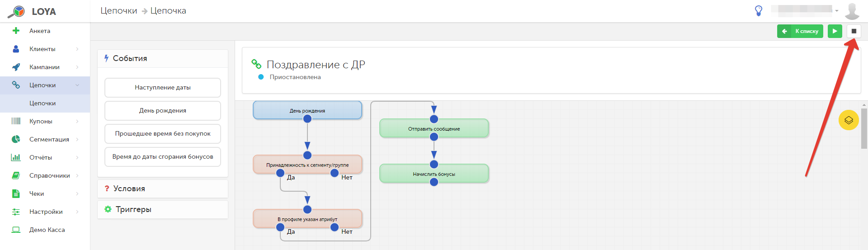Open Кампании rocket icon in sidebar

pos(16,67)
